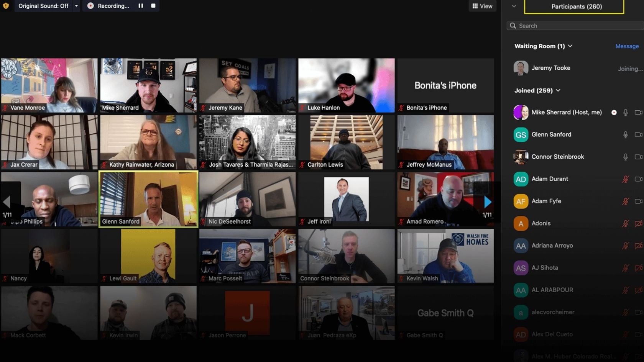Toggle Adam Fyfe's camera
The width and height of the screenshot is (644, 362).
point(638,201)
